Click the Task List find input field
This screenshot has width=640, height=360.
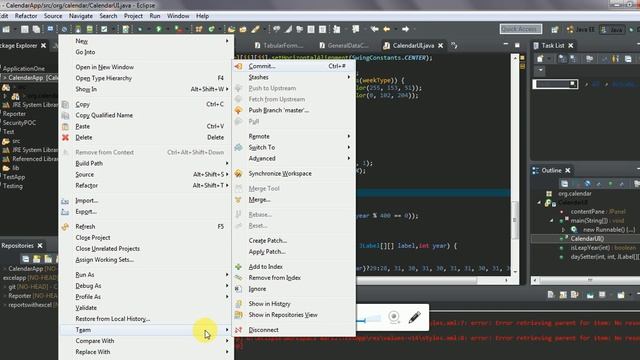click(555, 84)
